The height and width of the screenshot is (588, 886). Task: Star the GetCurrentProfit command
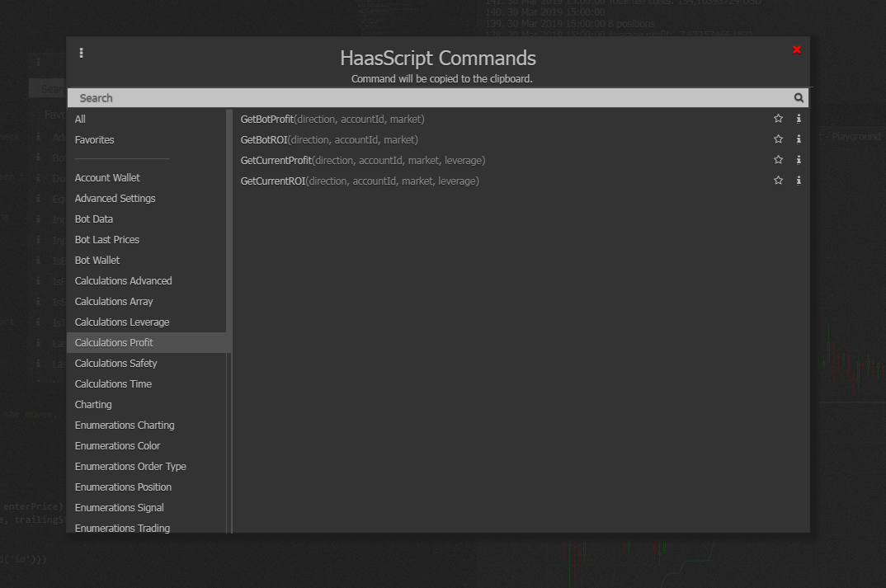[x=778, y=160]
